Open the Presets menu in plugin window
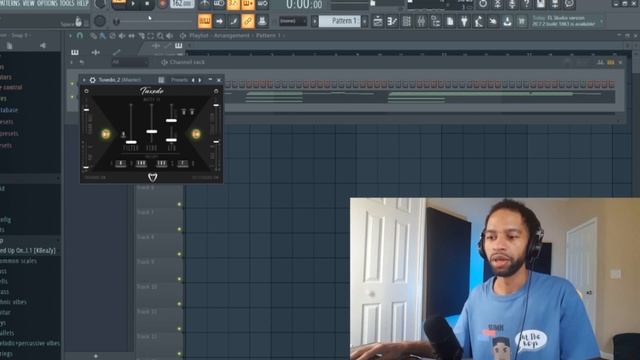The image size is (640, 360). (179, 80)
